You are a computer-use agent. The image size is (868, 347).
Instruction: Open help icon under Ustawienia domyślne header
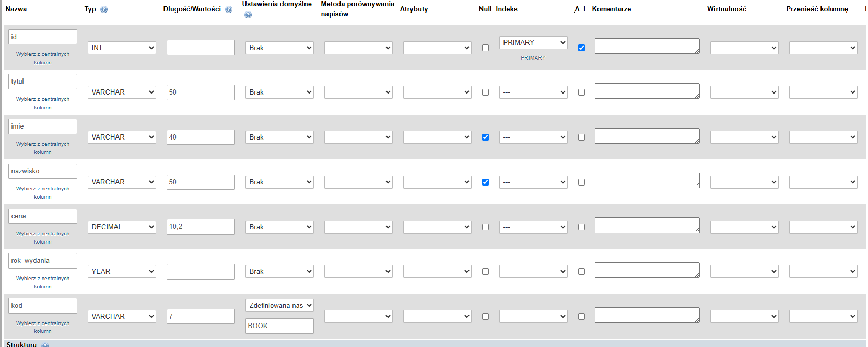(248, 15)
